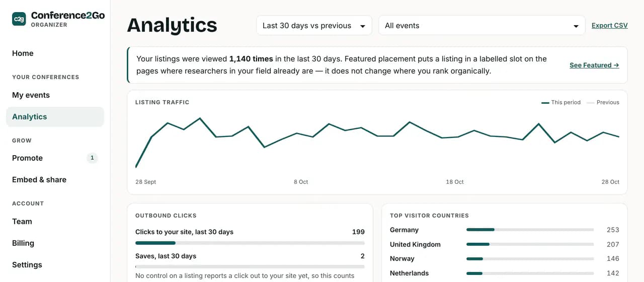Expand the All events dropdown

(482, 26)
